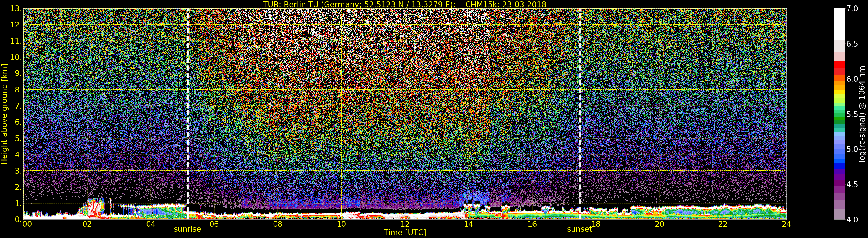Click the time axis tick '20'

[659, 224]
